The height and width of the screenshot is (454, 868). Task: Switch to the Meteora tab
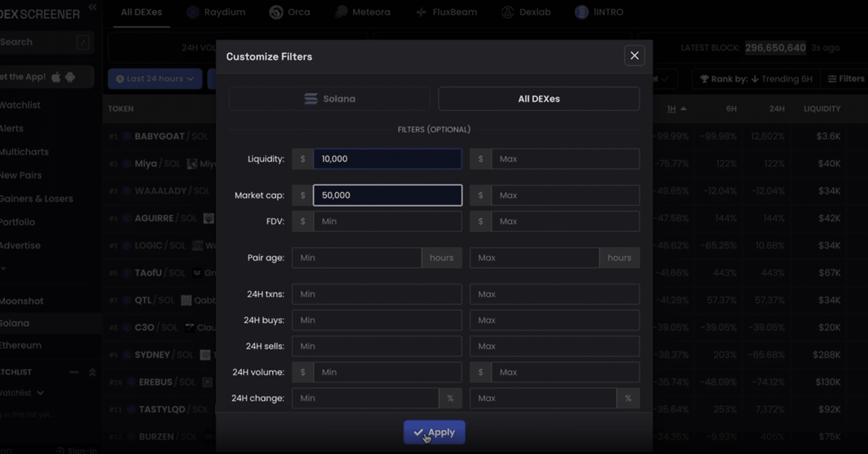point(363,12)
